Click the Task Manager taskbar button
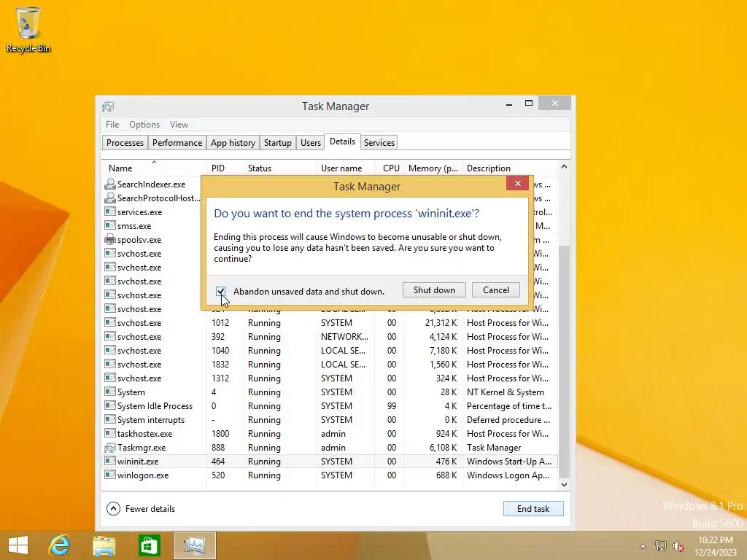The width and height of the screenshot is (747, 560). [194, 545]
